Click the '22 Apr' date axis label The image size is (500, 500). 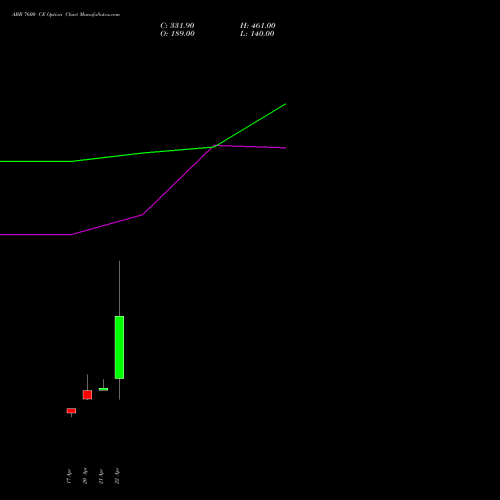click(x=117, y=476)
